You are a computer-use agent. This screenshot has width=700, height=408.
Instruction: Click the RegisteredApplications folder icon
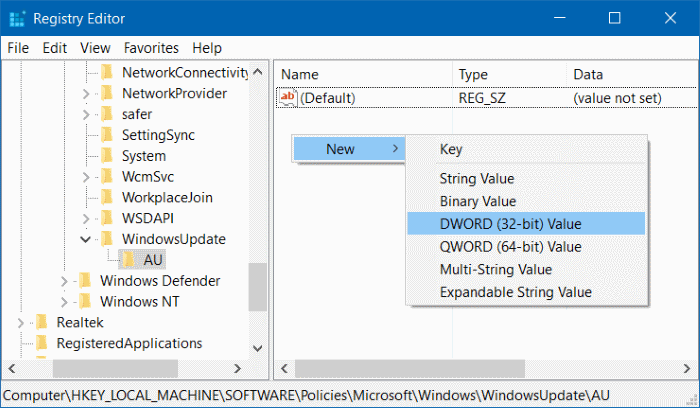pos(42,343)
